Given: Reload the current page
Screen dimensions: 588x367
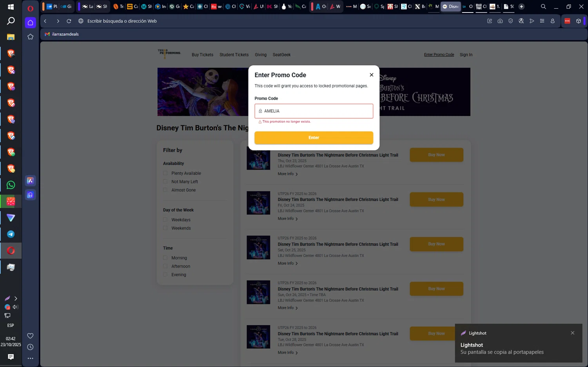Looking at the screenshot, I should coord(69,21).
